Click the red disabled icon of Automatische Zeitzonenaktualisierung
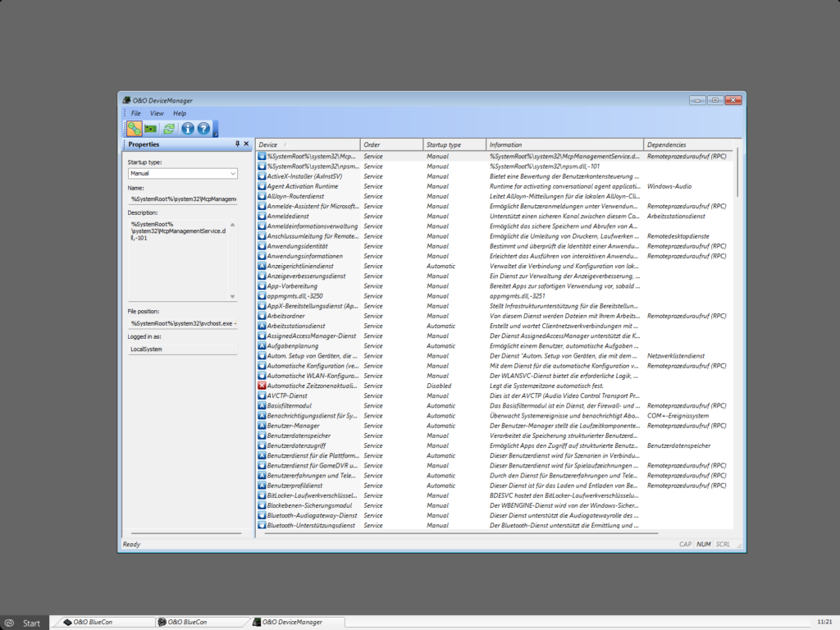 pos(262,386)
